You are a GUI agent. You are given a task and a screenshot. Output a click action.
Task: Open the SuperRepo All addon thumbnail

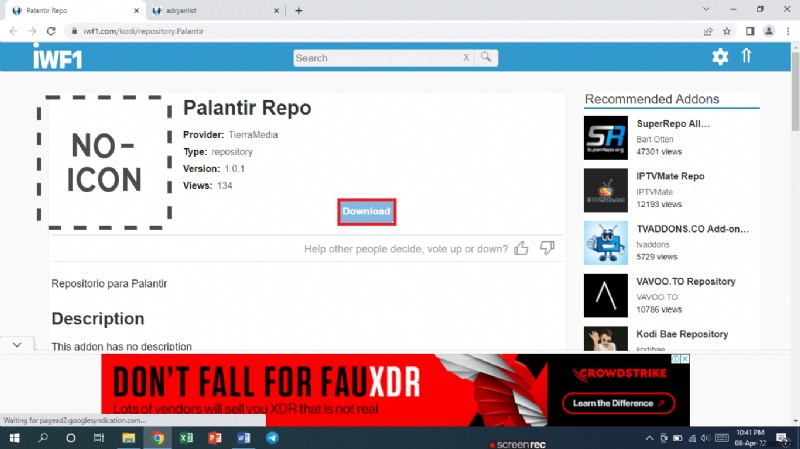606,138
